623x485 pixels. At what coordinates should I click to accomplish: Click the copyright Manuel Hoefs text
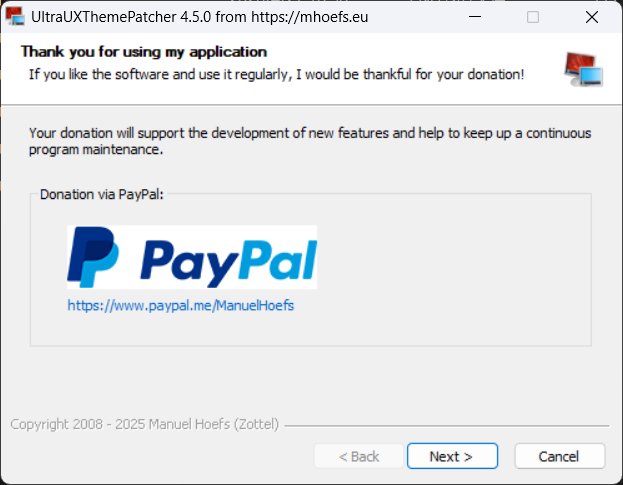145,424
